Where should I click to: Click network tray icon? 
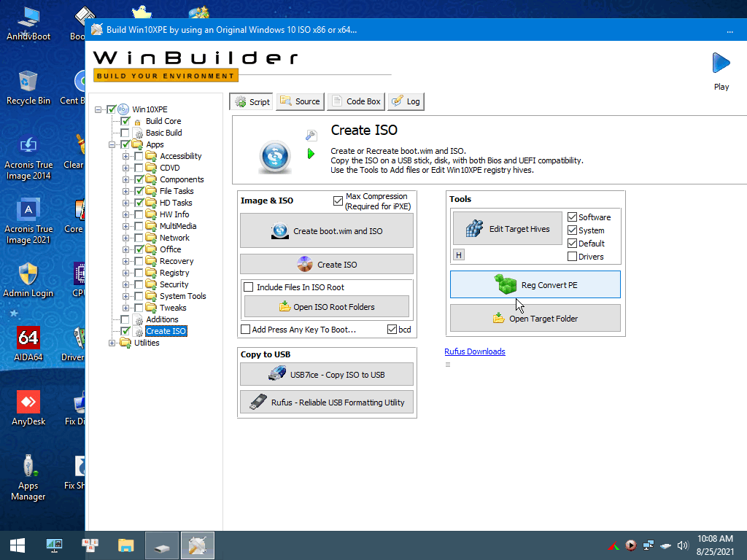pos(649,545)
